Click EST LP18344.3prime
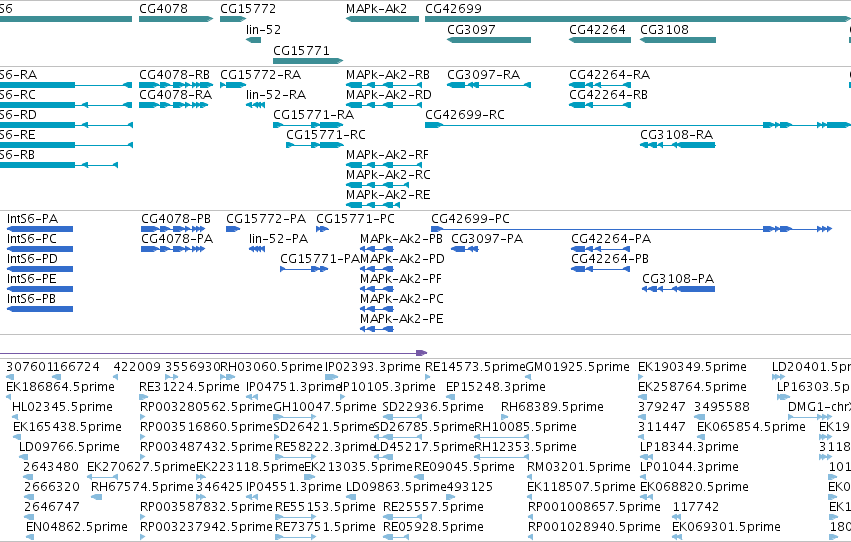 [x=645, y=457]
